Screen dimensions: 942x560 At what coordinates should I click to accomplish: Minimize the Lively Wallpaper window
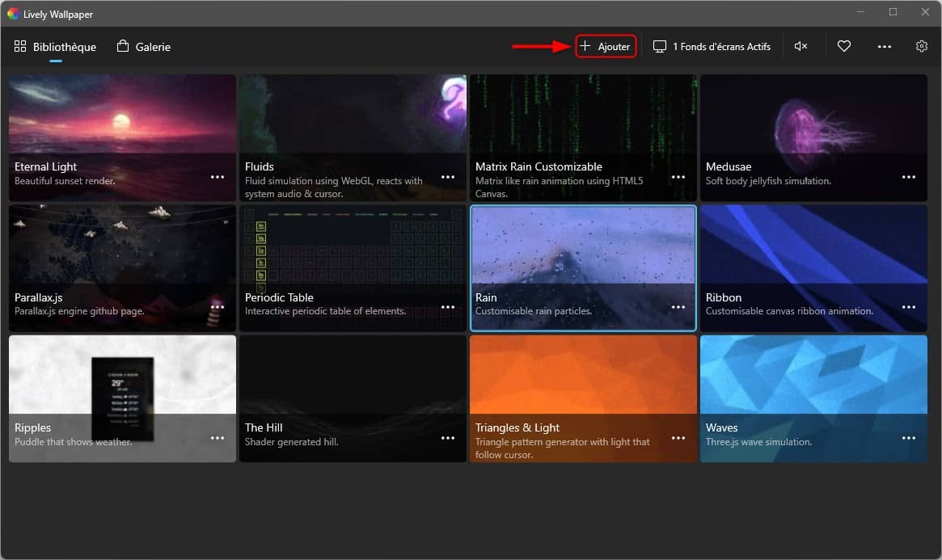861,12
